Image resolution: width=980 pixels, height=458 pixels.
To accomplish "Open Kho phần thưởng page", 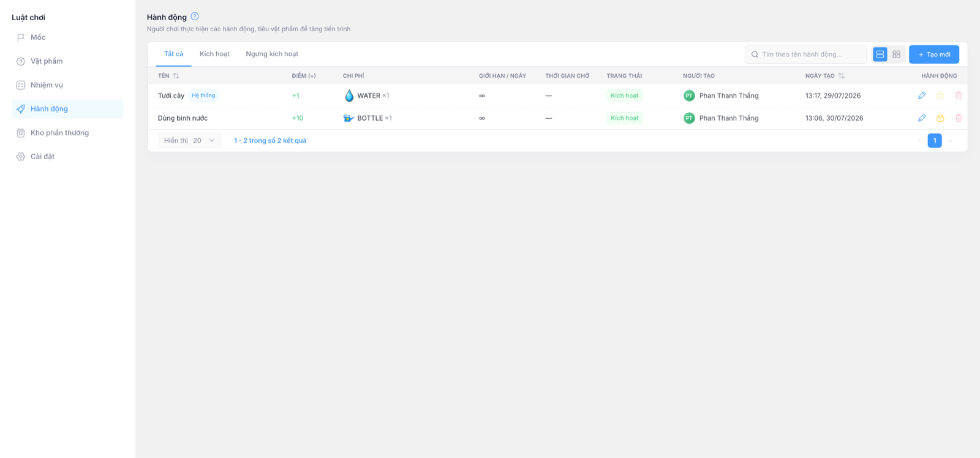I will pyautogui.click(x=67, y=133).
